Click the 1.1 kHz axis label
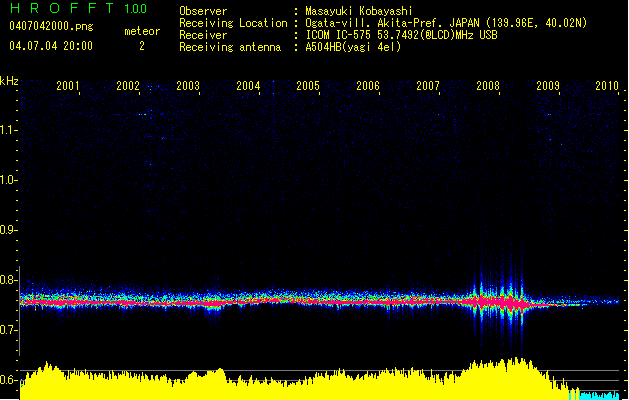629x400 pixels. point(8,130)
